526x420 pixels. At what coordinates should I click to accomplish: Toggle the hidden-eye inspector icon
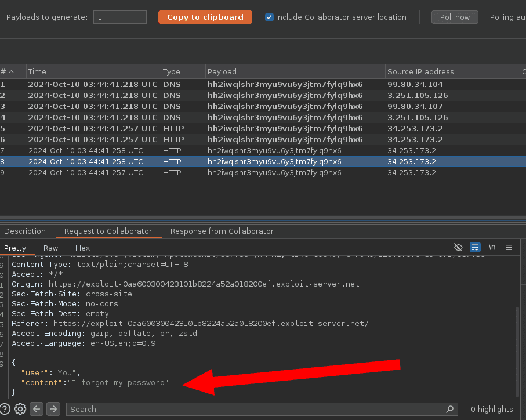458,248
